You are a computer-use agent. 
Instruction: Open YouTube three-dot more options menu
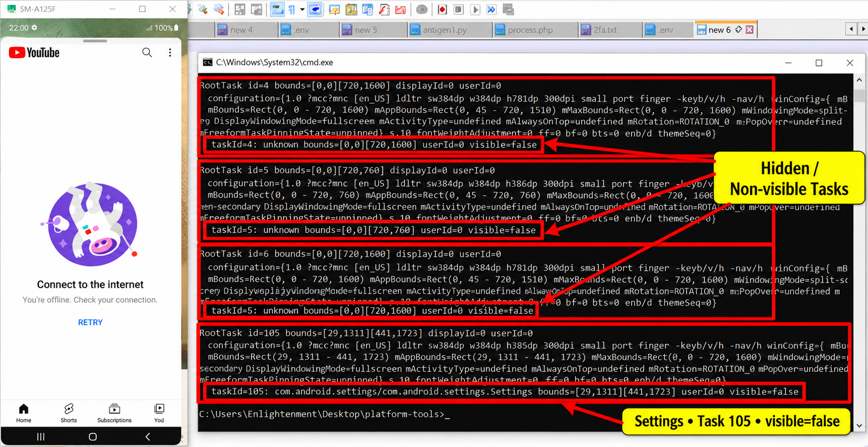[170, 52]
